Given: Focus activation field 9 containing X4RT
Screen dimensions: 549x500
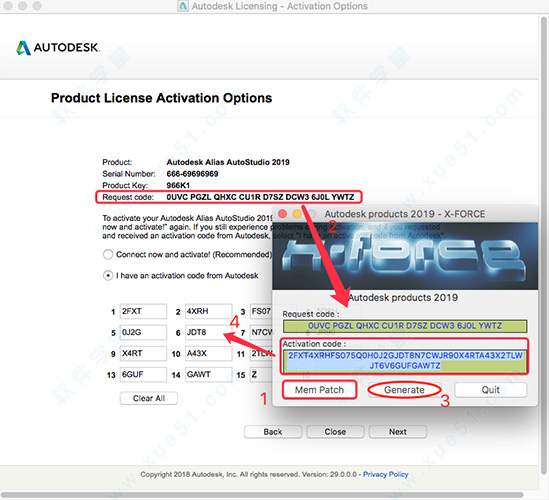Looking at the screenshot, I should (x=143, y=353).
